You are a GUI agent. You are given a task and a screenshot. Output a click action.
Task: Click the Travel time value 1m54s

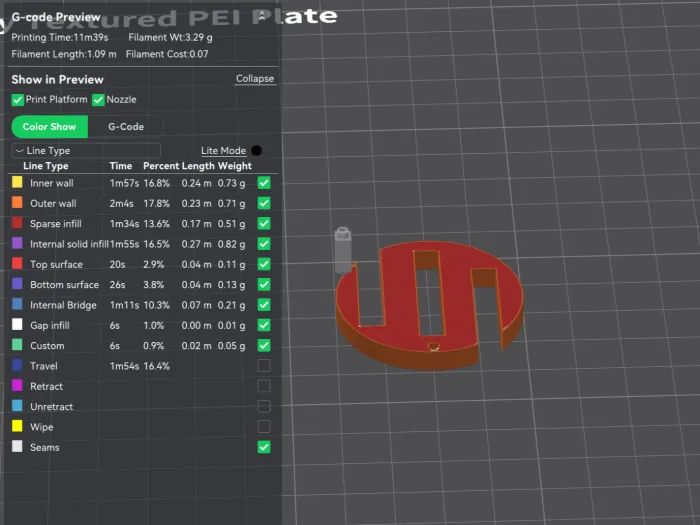124,366
